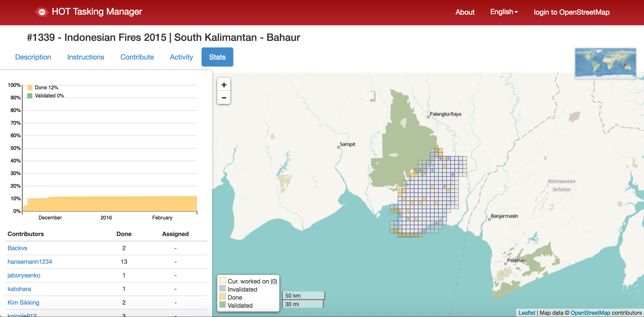The width and height of the screenshot is (644, 317).
Task: Switch to the Description tab
Action: tap(33, 57)
